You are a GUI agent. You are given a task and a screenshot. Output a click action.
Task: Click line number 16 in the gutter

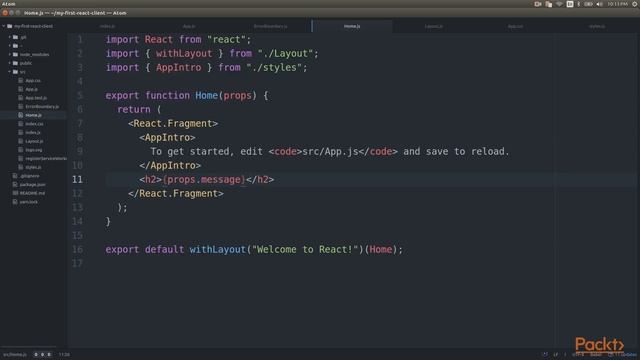coord(77,249)
